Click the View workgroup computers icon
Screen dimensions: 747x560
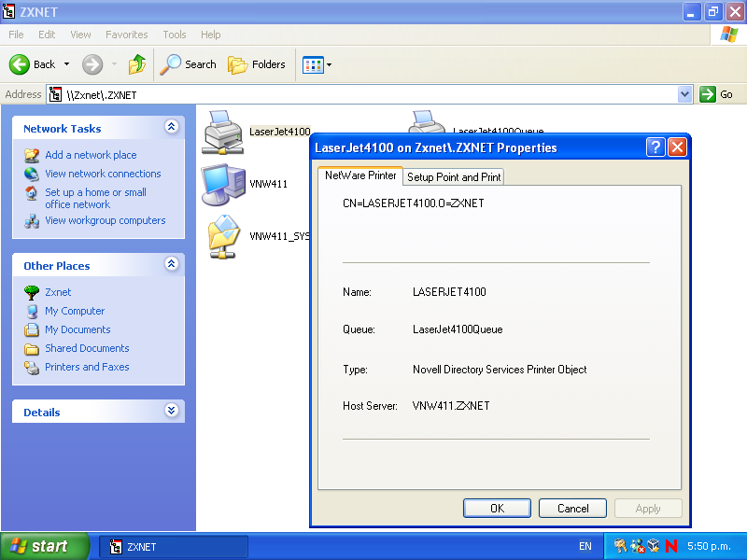pyautogui.click(x=32, y=221)
